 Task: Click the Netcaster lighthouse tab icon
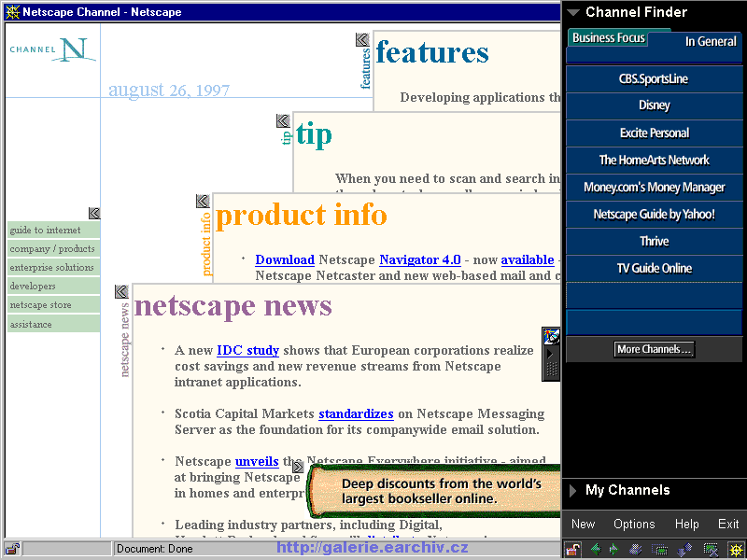552,336
